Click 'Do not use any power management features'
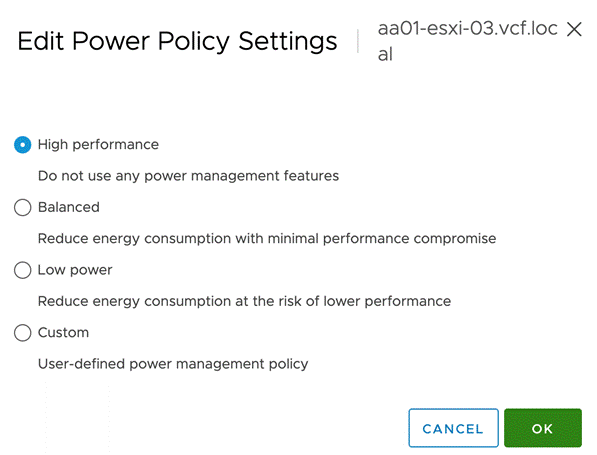The image size is (597, 455). pyautogui.click(x=188, y=176)
